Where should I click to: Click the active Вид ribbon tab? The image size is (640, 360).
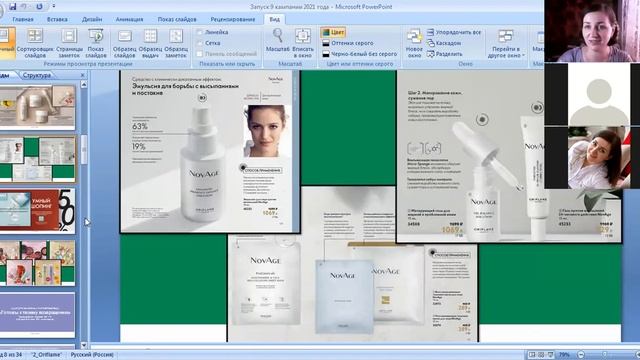coord(274,19)
